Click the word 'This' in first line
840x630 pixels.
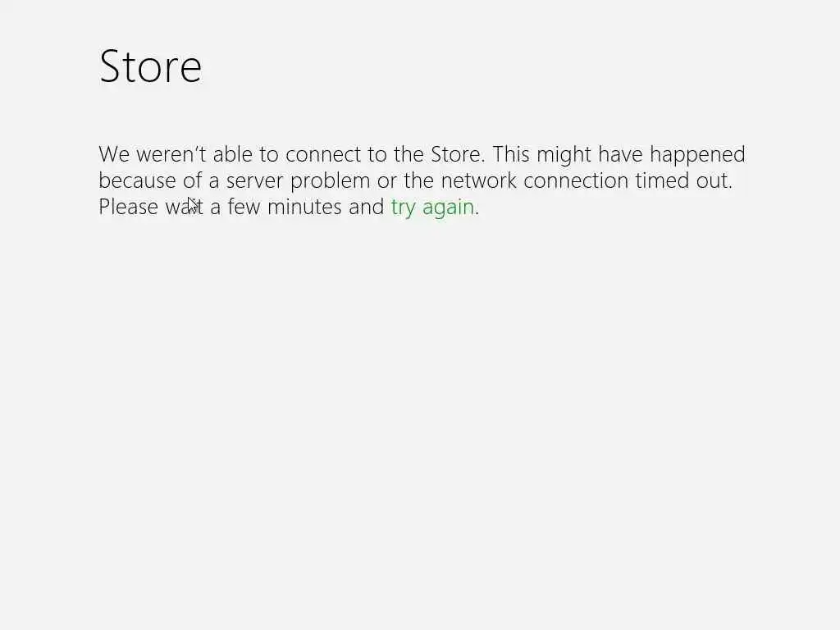(511, 154)
